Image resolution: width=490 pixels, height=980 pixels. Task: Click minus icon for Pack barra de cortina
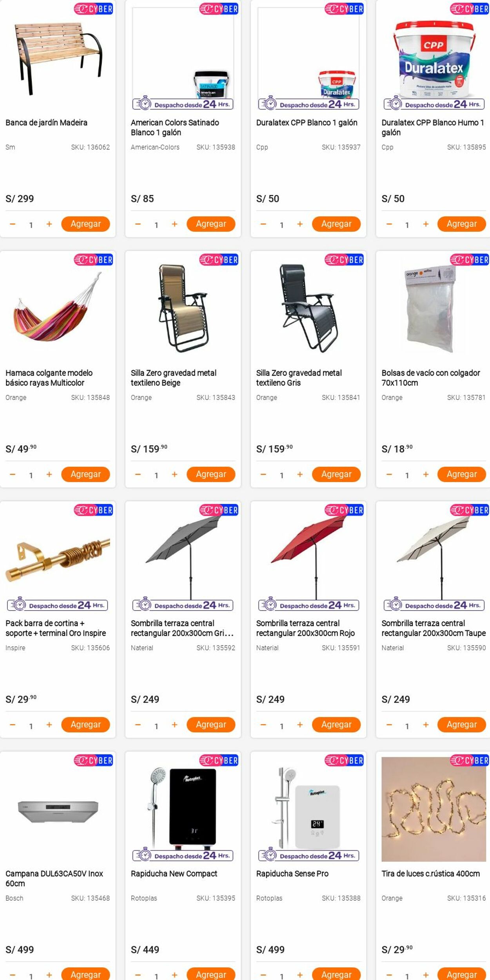[13, 724]
